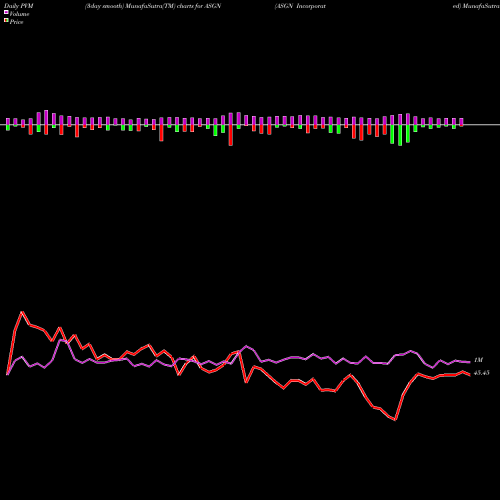
Task: Click the Price legend label
Action: [16, 22]
